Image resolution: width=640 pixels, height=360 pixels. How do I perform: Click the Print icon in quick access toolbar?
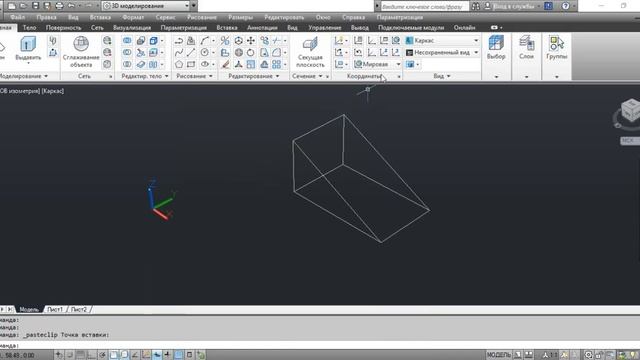coord(59,6)
